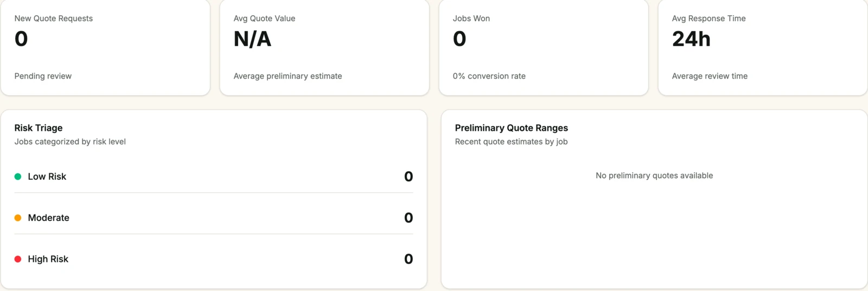Open the High Risk row label
The image size is (868, 291).
click(x=48, y=259)
